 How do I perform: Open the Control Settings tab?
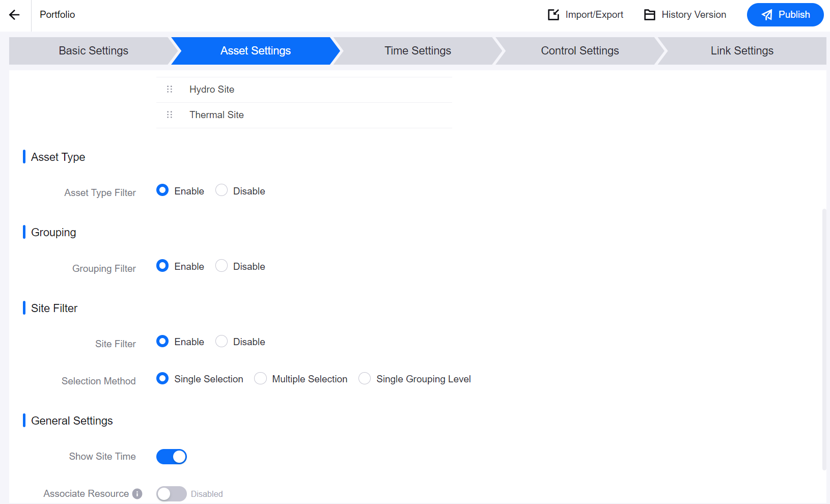[579, 51]
